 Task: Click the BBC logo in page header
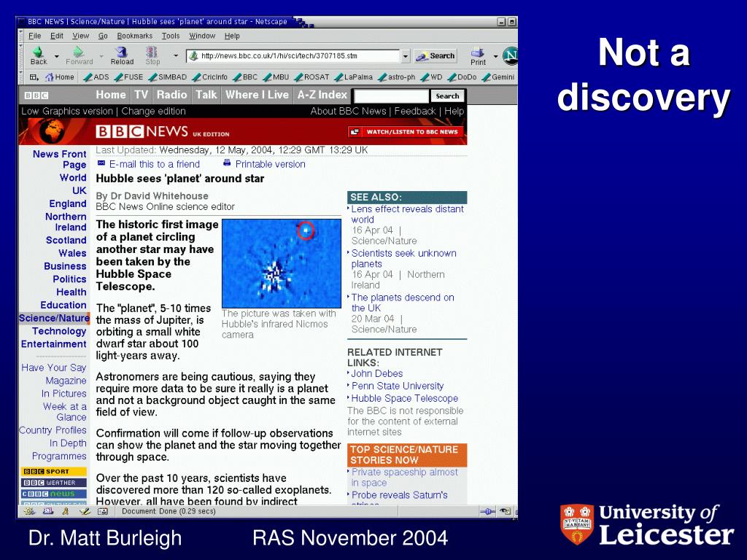[x=36, y=96]
